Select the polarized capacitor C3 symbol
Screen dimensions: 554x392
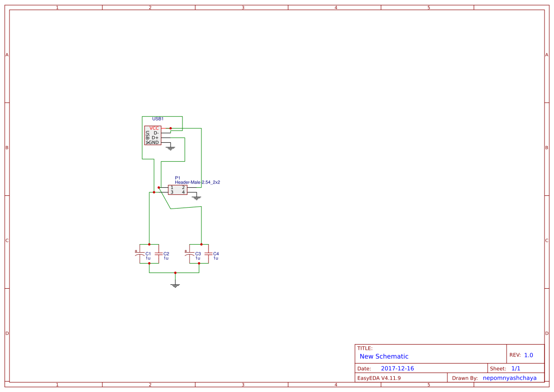190,254
